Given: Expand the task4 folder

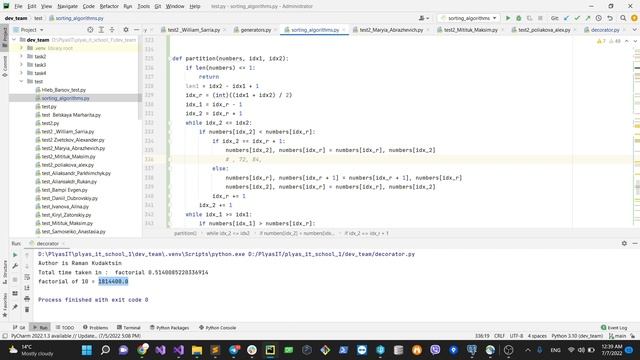Looking at the screenshot, I should pos(21,73).
